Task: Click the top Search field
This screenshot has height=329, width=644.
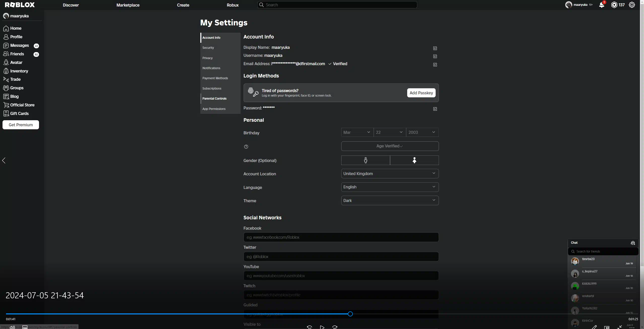Action: [337, 5]
